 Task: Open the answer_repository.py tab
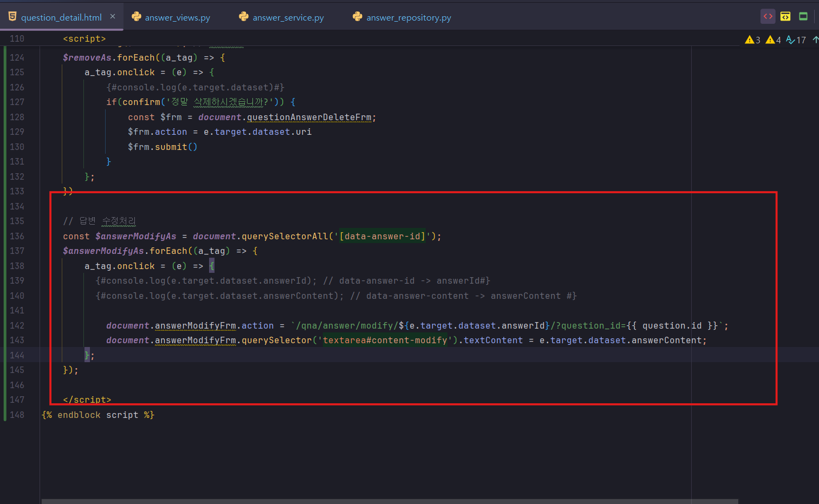[x=401, y=17]
